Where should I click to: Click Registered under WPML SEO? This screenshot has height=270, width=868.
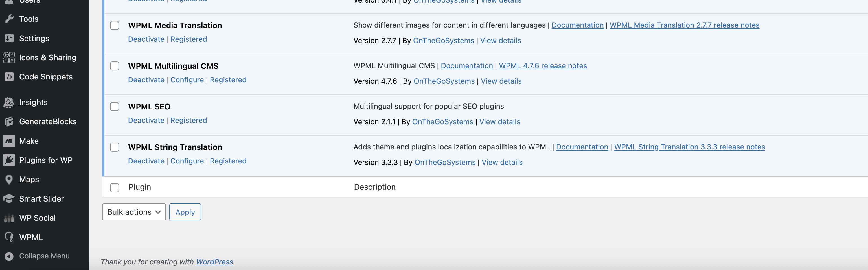coord(189,121)
